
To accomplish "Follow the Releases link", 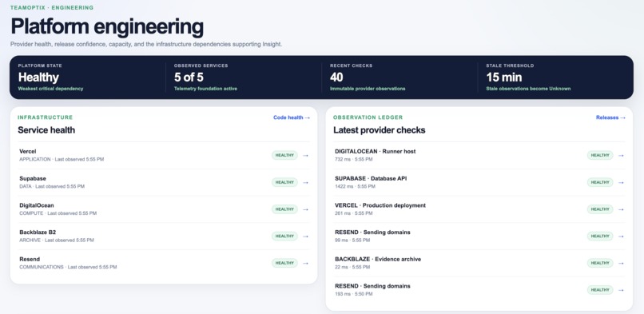I will (x=610, y=117).
